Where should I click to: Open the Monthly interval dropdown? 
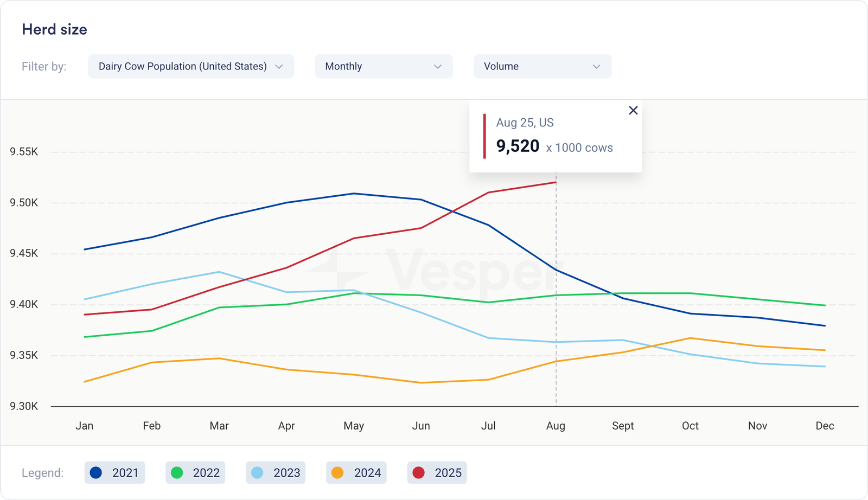(x=384, y=66)
